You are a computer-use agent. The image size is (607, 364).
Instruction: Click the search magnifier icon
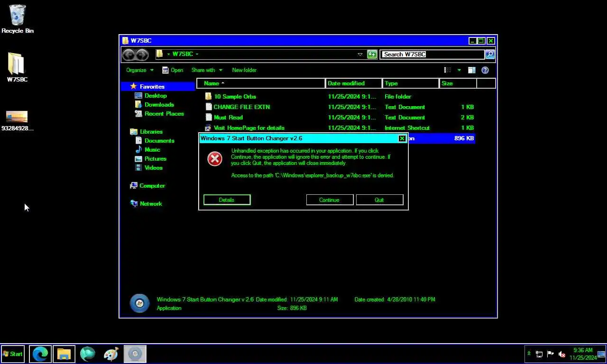pos(490,55)
